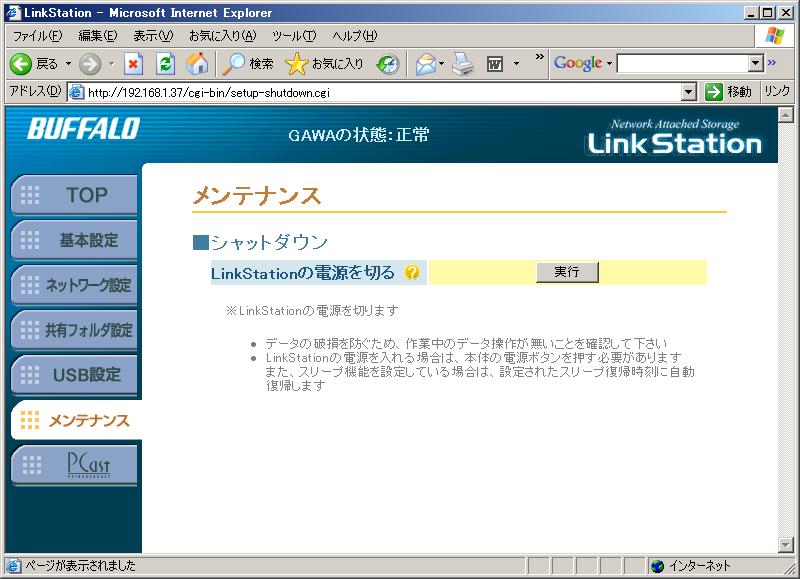Click the IE title bar icon
Viewport: 800px width, 579px height.
coord(13,13)
